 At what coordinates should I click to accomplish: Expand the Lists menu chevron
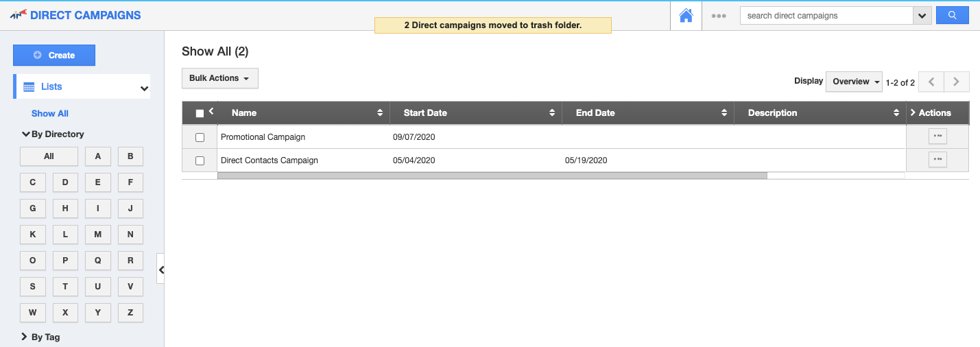point(144,88)
